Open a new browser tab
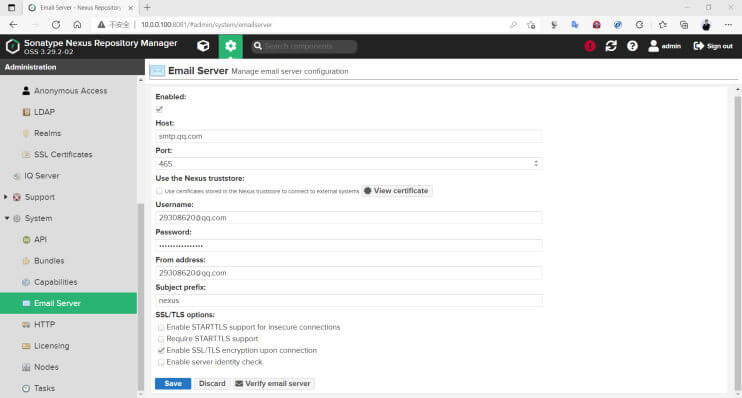Screen dimensions: 742x398 pos(147,8)
